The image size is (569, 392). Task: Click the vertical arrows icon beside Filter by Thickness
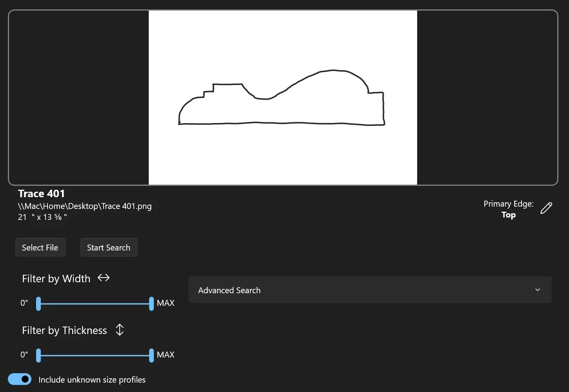[120, 330]
